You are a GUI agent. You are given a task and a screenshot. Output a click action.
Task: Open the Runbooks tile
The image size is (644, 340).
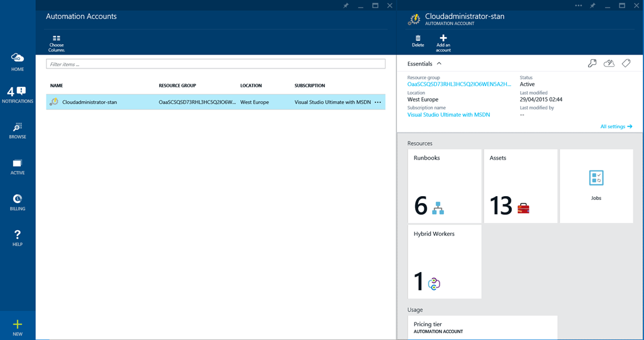point(445,186)
